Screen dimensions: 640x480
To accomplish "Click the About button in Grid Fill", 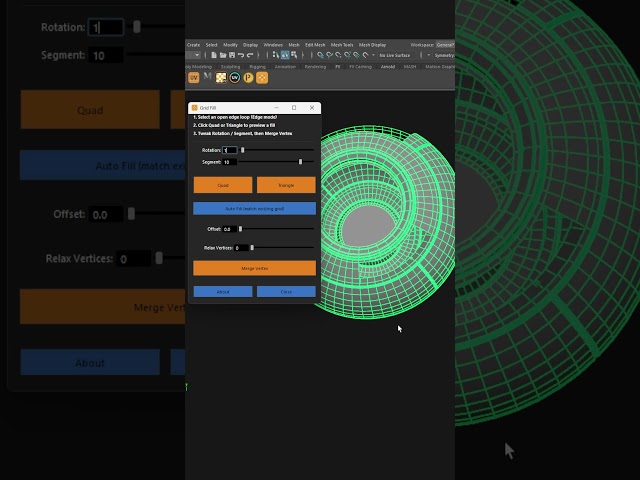I will click(x=223, y=291).
